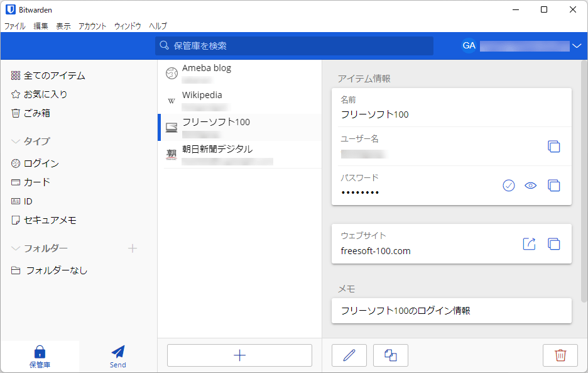Viewport: 588px width, 373px height.
Task: Check if password has been exposed
Action: click(x=508, y=186)
